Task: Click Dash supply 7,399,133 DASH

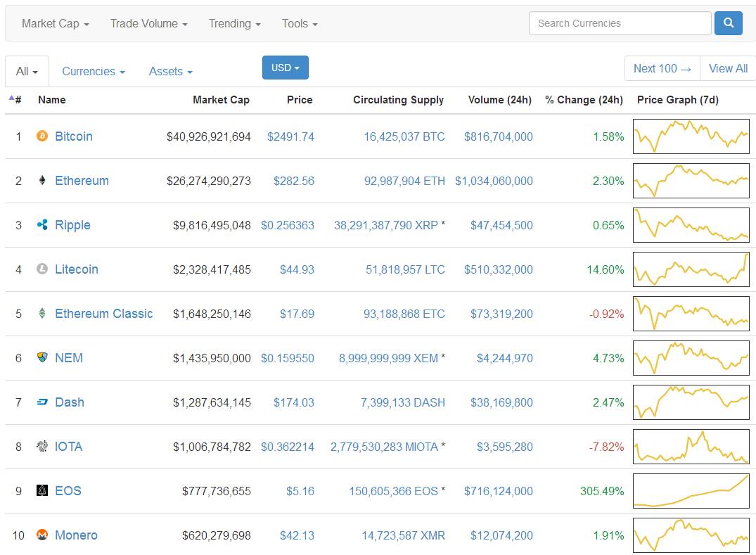Action: (402, 402)
